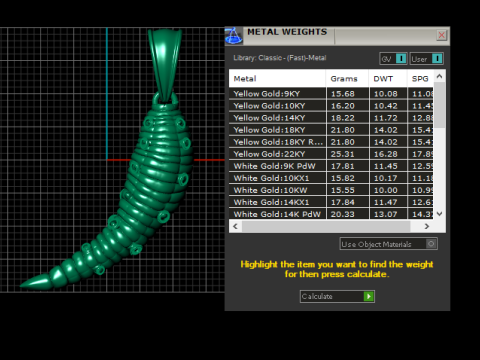Select the Yellow Gold:9KY row
Viewport: 480px width, 360px height.
coord(331,94)
